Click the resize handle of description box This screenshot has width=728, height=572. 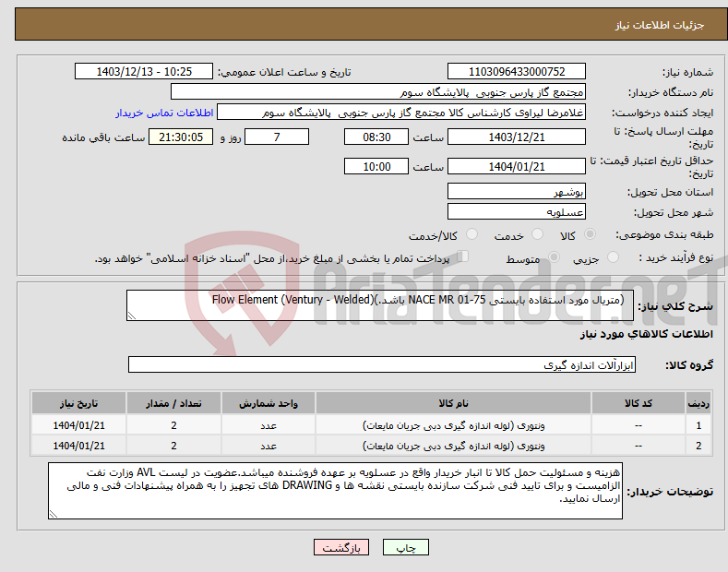(x=132, y=316)
